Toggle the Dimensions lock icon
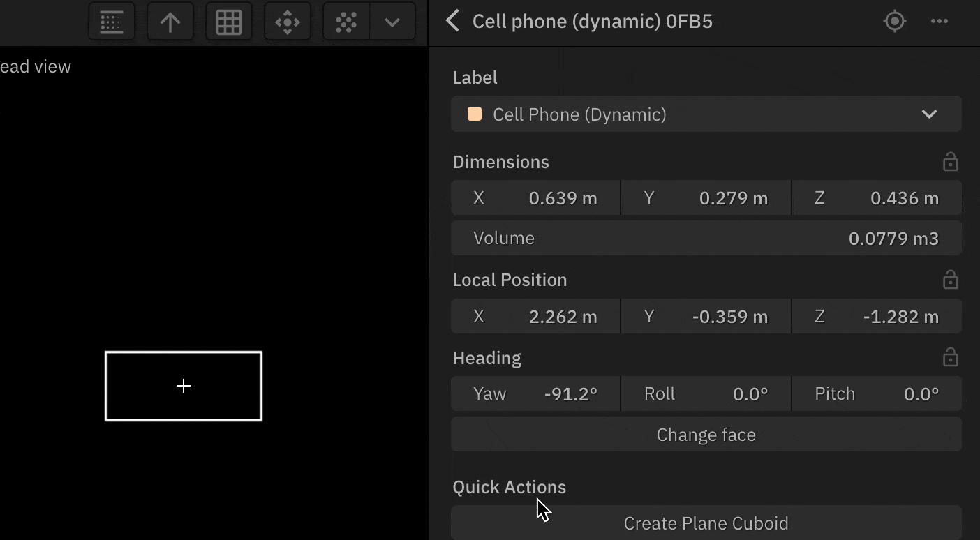This screenshot has width=980, height=540. coord(950,163)
